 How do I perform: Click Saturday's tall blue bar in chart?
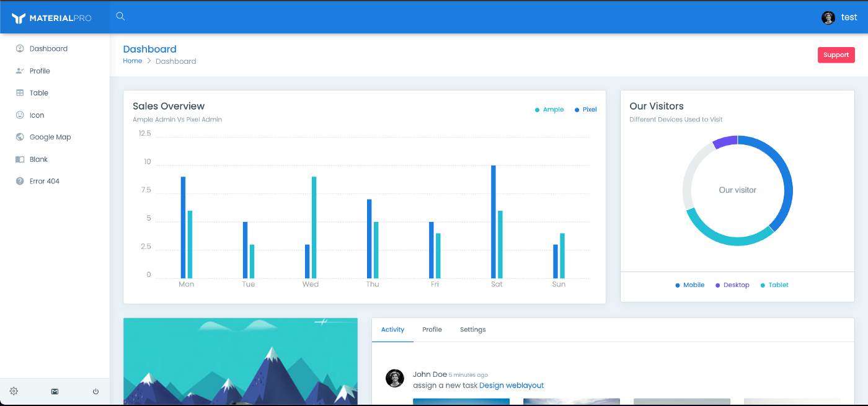click(494, 222)
